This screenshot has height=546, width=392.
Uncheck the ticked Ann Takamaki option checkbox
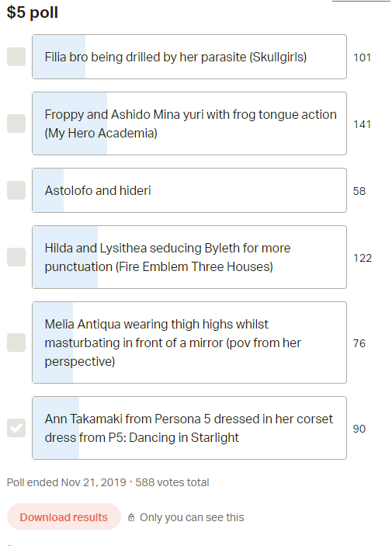(x=16, y=428)
